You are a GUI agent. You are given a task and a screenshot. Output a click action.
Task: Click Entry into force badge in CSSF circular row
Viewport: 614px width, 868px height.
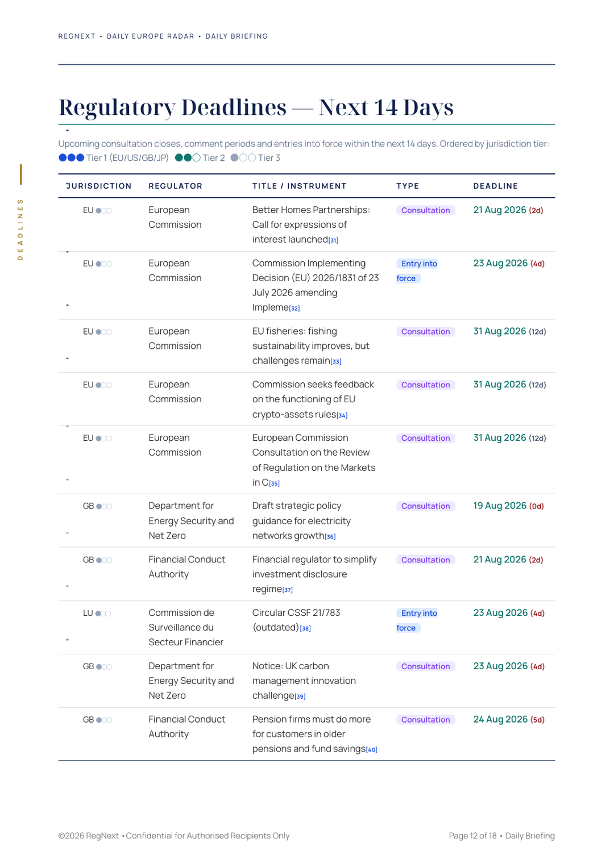point(417,620)
